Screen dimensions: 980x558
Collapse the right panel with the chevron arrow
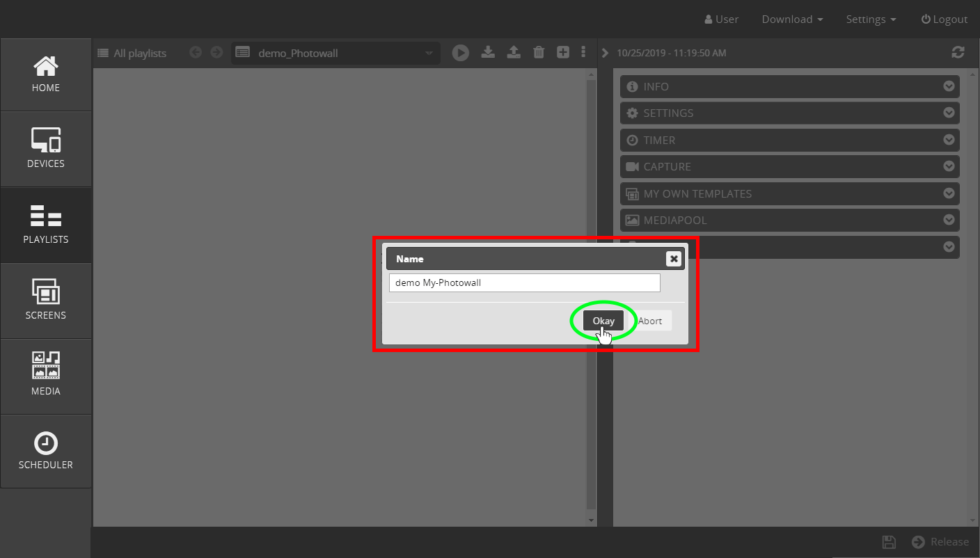pyautogui.click(x=605, y=53)
